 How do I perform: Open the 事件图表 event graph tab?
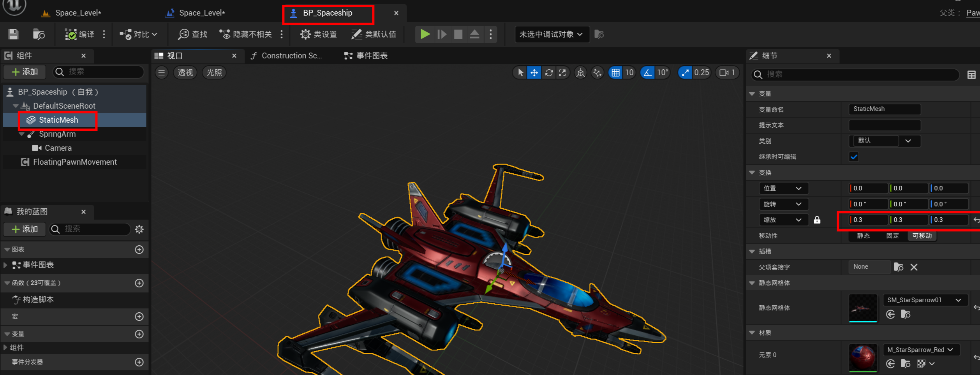coord(366,56)
